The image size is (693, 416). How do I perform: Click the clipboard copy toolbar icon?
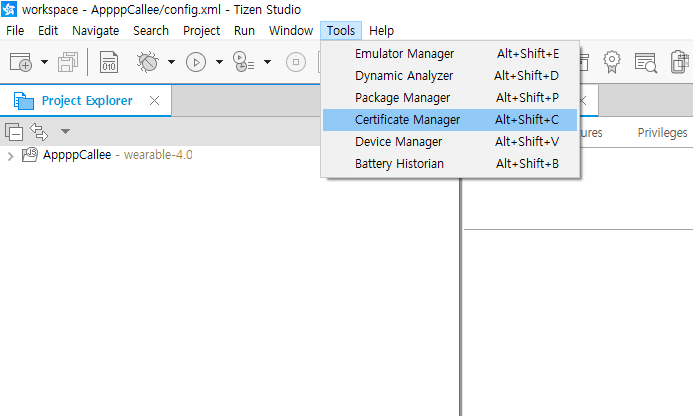680,62
